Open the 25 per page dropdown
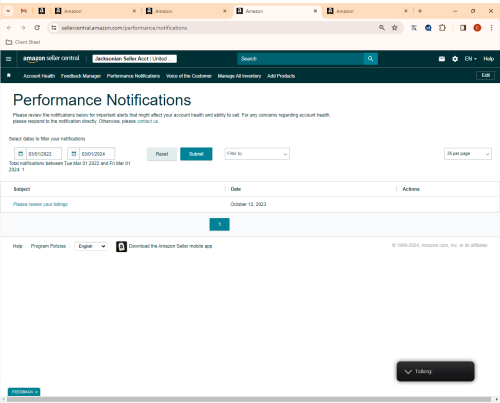The width and height of the screenshot is (500, 403). click(468, 154)
